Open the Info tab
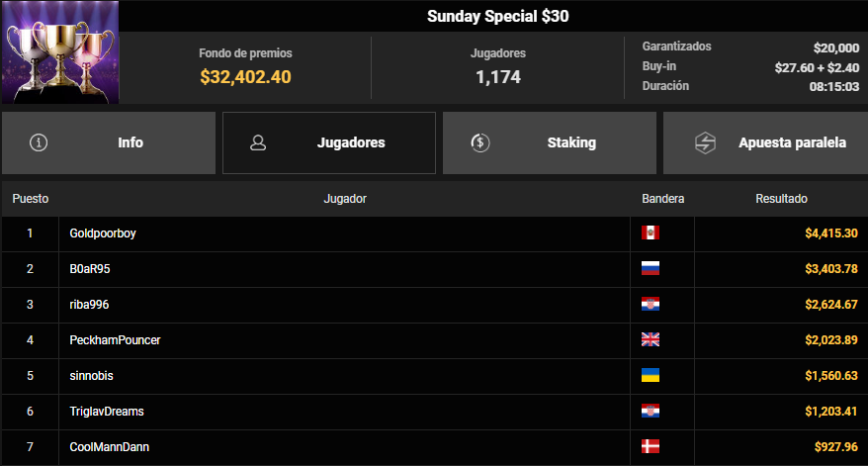This screenshot has width=868, height=466. tap(109, 142)
